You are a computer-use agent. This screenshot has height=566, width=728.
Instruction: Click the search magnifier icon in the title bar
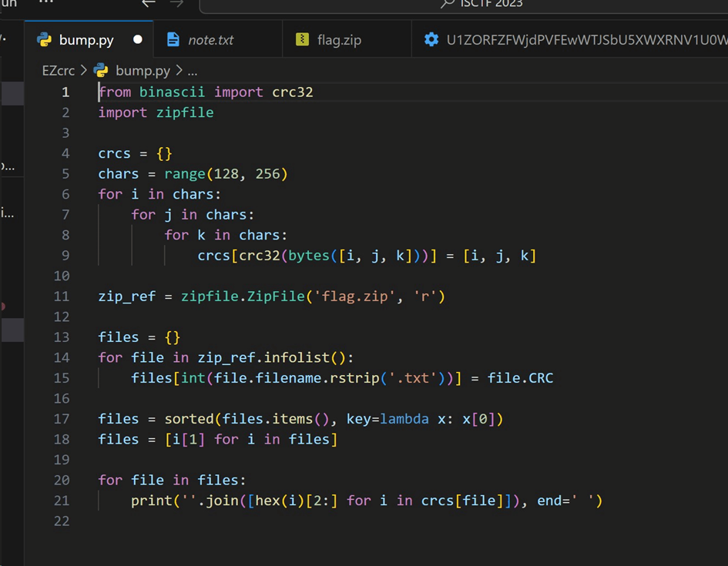(447, 4)
